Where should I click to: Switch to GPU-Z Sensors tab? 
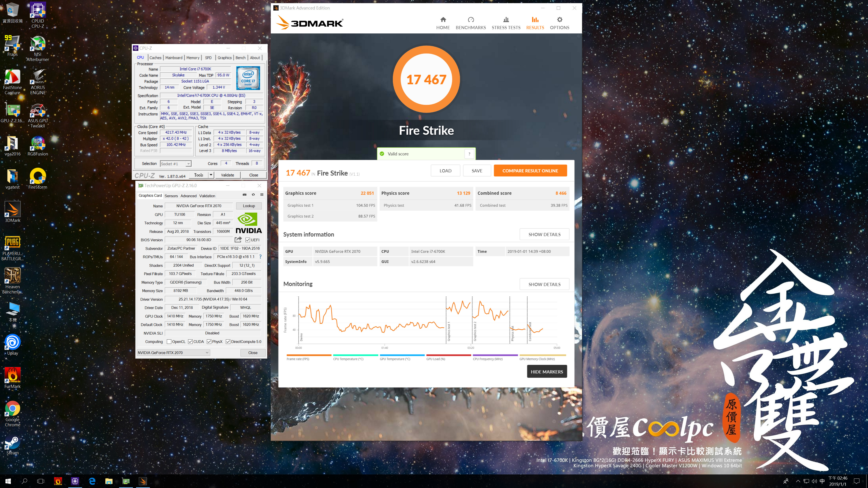pyautogui.click(x=171, y=196)
